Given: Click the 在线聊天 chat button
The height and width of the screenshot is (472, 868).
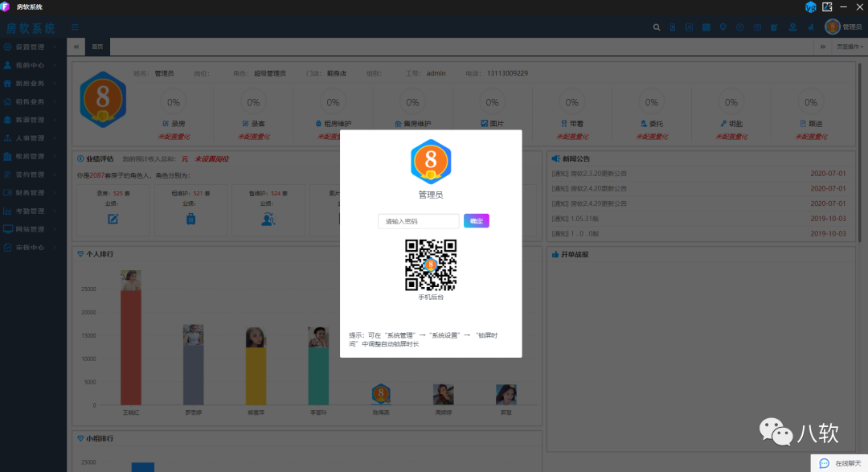Looking at the screenshot, I should coord(839,463).
